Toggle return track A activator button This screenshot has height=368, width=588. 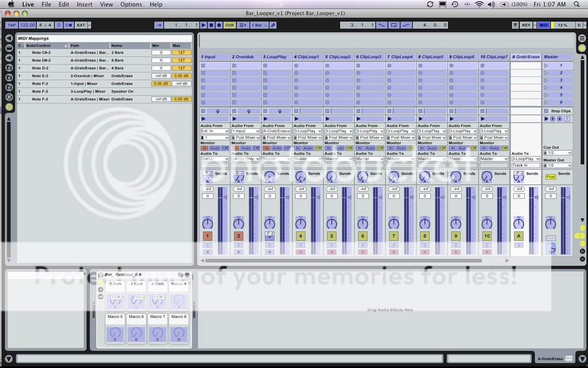point(519,236)
